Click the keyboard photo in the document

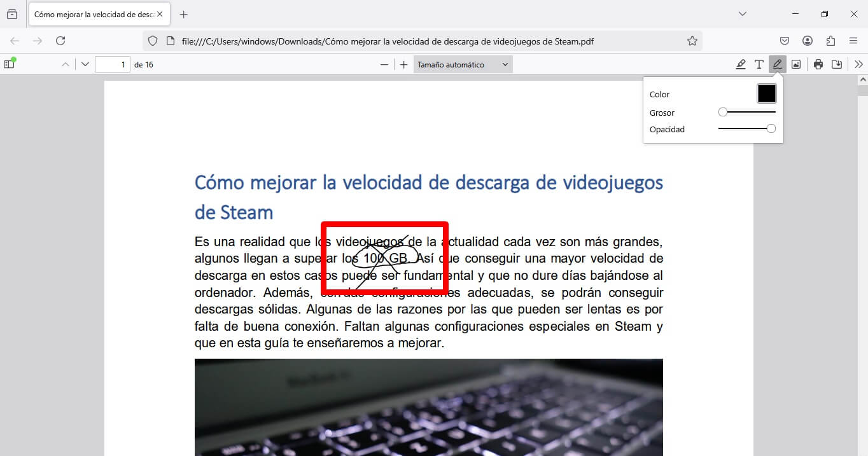pyautogui.click(x=429, y=407)
